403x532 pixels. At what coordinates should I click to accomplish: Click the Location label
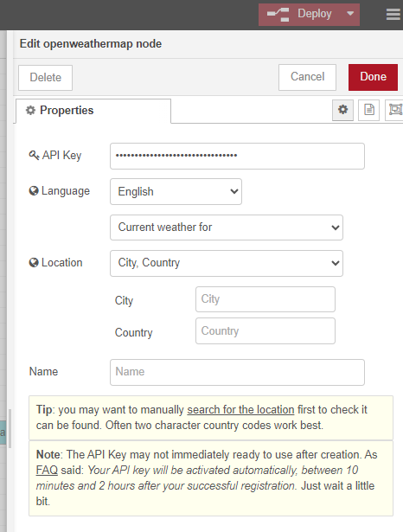point(56,263)
